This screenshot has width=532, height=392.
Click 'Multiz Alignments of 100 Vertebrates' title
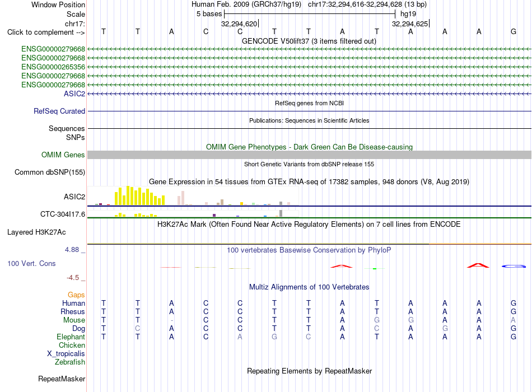pos(309,287)
